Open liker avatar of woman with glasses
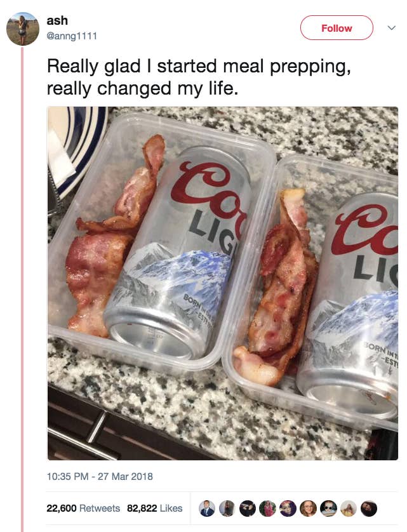407x532 pixels. [308, 509]
